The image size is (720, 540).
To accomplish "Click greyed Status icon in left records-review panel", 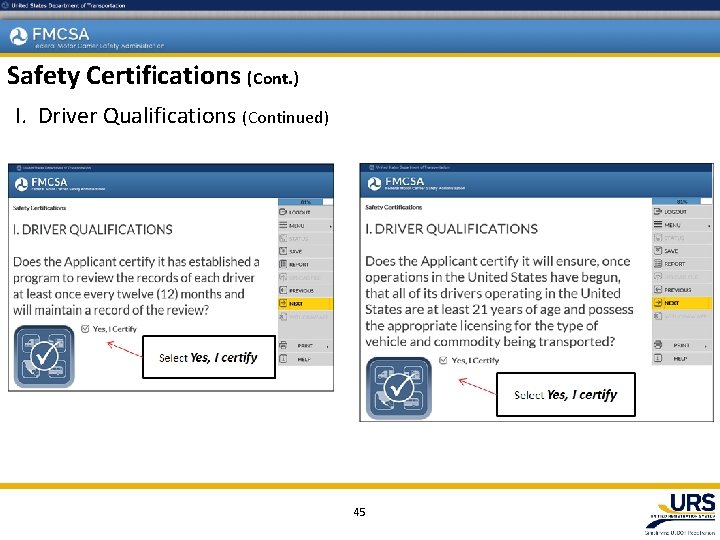I will click(283, 238).
